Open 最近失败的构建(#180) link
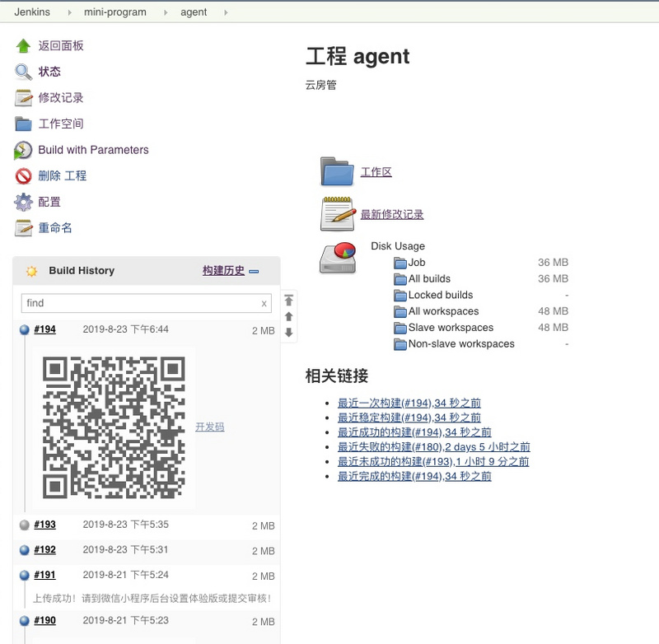Image resolution: width=659 pixels, height=644 pixels. 390,446
